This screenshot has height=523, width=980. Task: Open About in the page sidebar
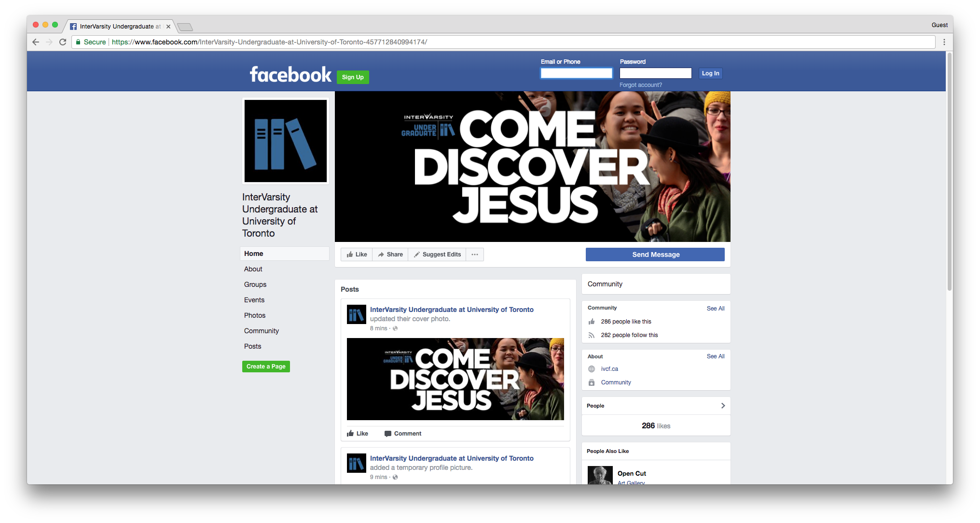click(x=253, y=269)
